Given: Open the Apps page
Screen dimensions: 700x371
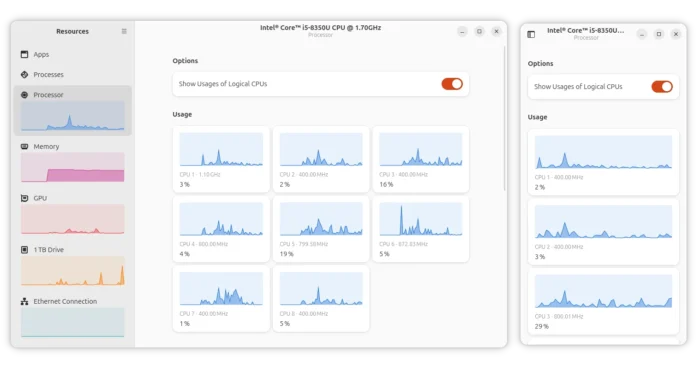Looking at the screenshot, I should tap(73, 54).
